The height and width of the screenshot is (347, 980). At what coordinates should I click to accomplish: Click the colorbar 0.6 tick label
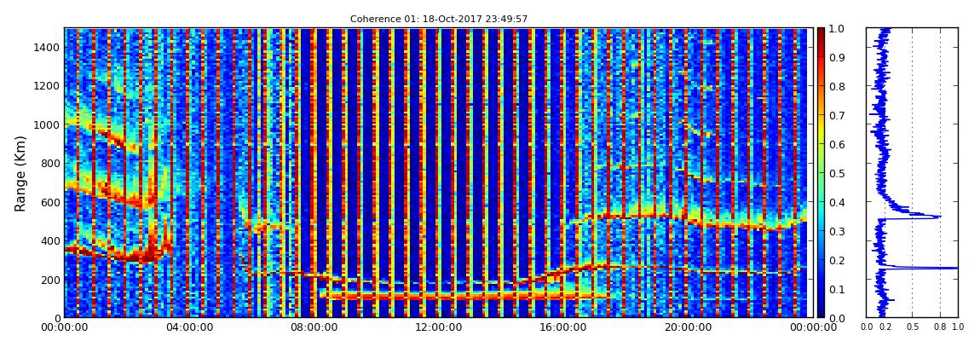tap(836, 144)
